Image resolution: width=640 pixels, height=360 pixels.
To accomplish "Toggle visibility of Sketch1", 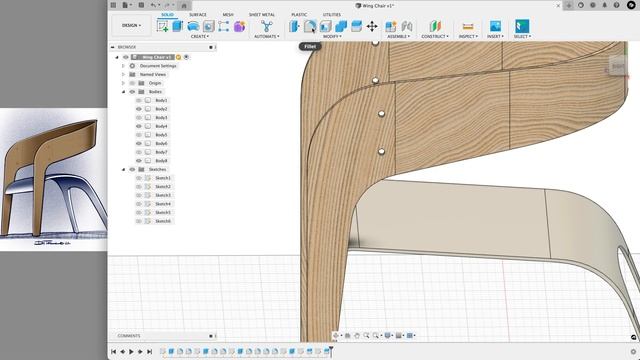I will pyautogui.click(x=139, y=178).
